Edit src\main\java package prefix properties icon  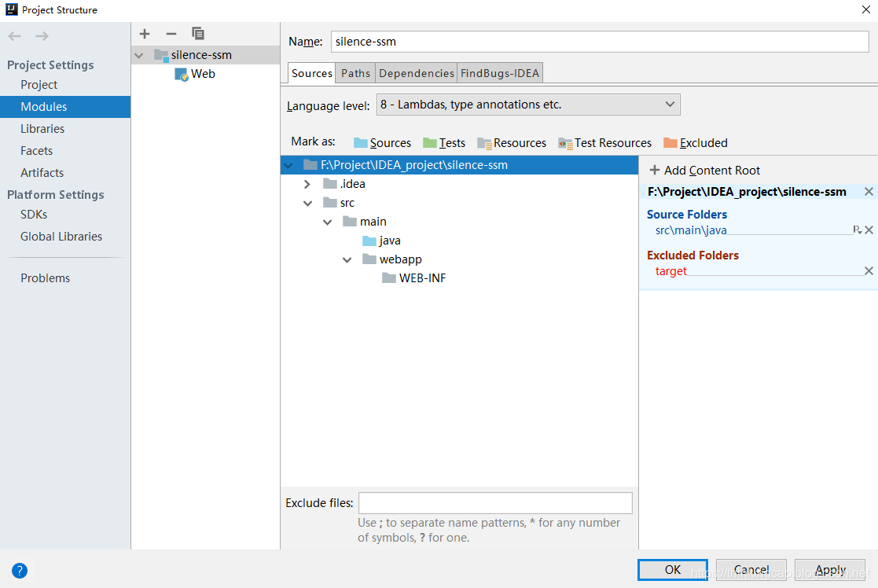click(857, 230)
